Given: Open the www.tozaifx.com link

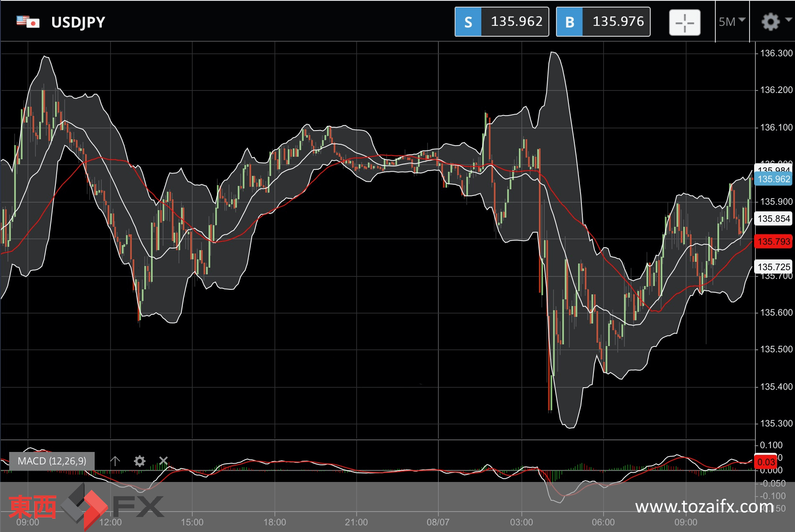Looking at the screenshot, I should tap(704, 507).
